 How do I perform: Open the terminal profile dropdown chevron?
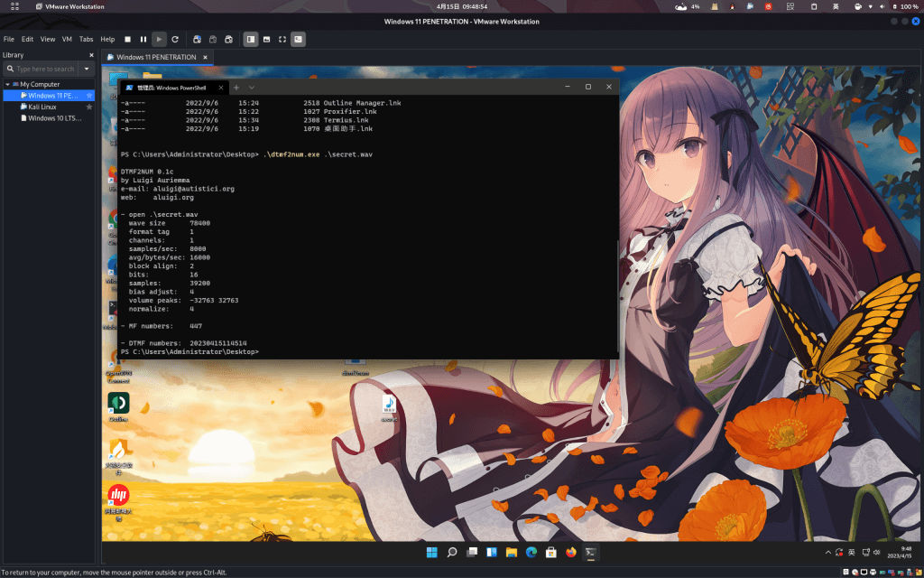click(x=252, y=88)
